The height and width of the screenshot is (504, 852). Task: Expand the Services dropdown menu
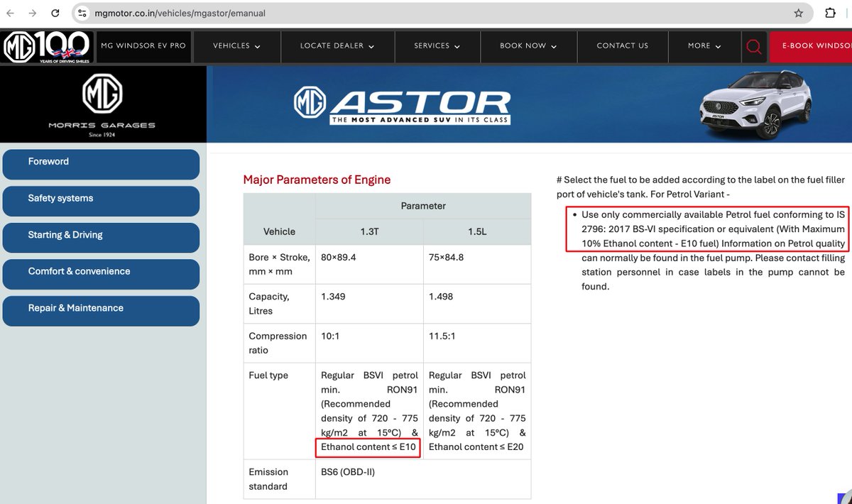tap(437, 45)
